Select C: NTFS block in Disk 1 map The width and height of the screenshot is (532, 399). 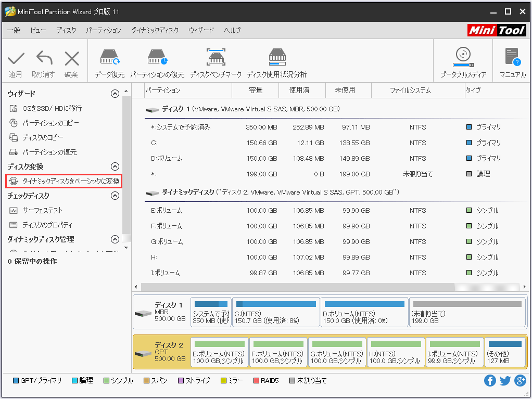click(276, 312)
